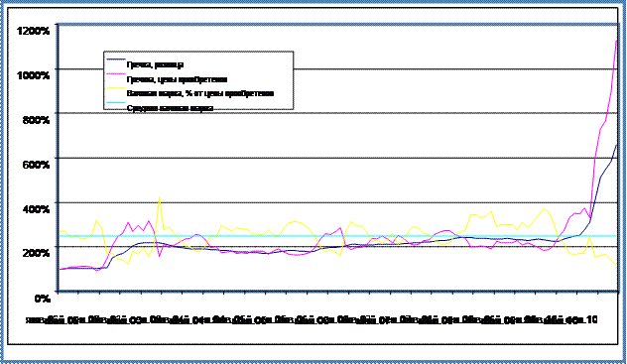
Task: Click the yellow legend line key
Action: (x=116, y=88)
